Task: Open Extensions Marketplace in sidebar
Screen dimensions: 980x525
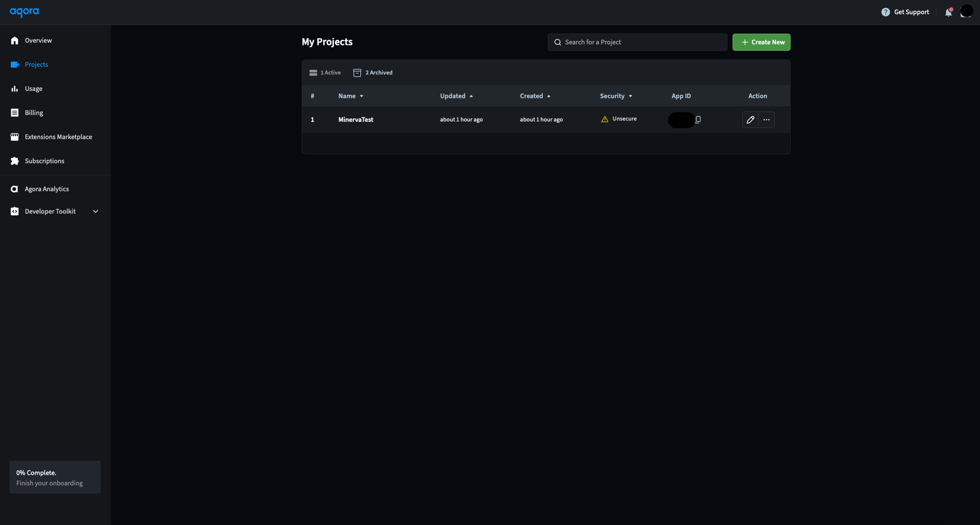Action: [x=58, y=137]
